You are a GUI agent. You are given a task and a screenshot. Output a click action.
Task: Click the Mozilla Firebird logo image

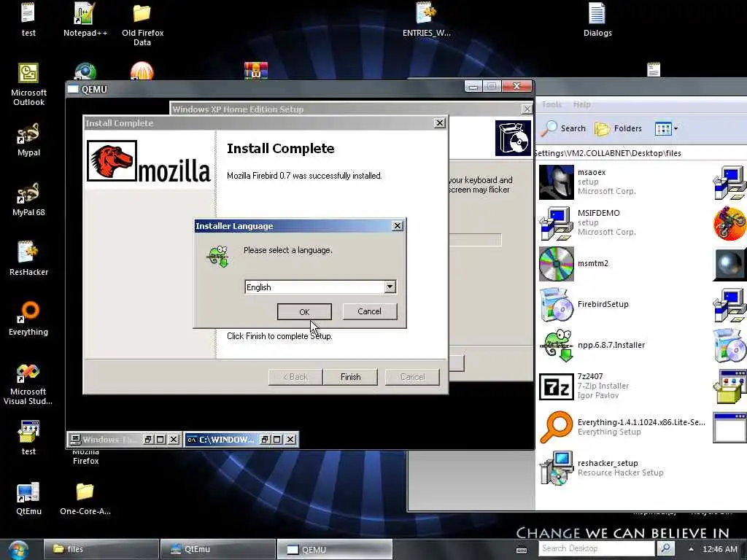[x=149, y=161]
